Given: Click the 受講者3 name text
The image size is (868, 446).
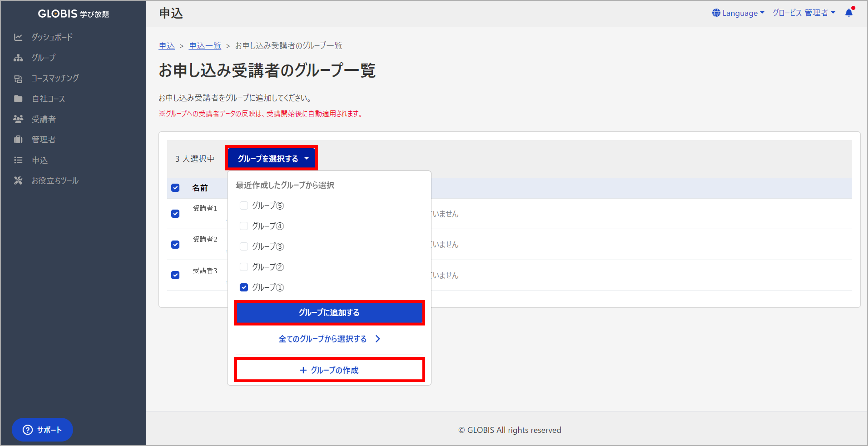Looking at the screenshot, I should (x=205, y=271).
